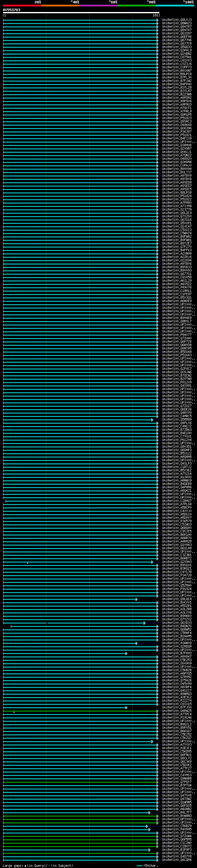This screenshot has height=868, width=197.
Task: Open hit UniRef100_P61204
Action: [x=177, y=440]
